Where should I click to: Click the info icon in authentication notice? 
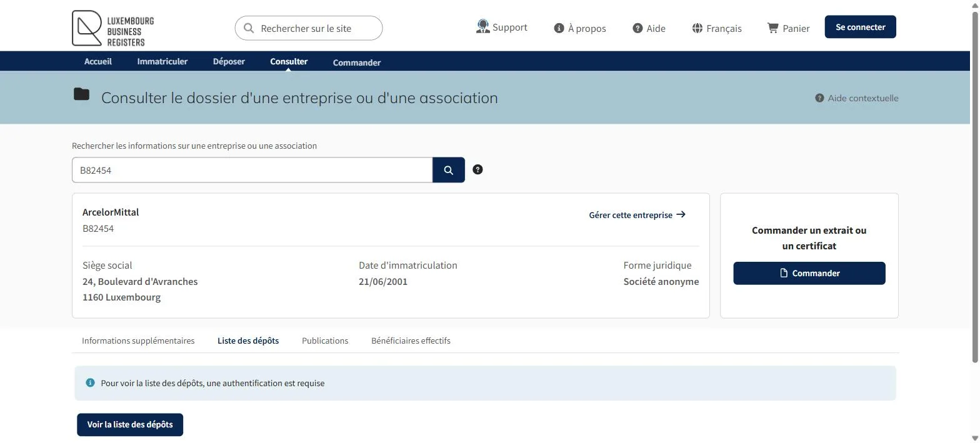[90, 382]
